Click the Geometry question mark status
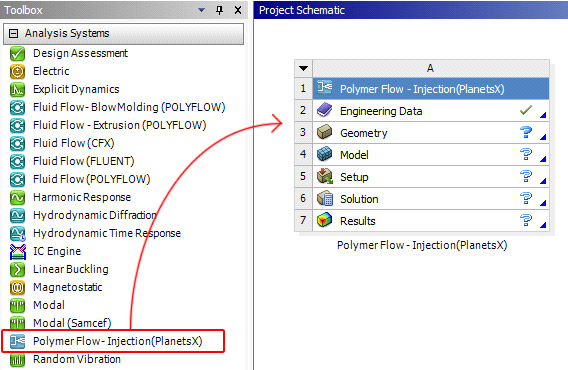Screen dimensions: 568x370 coord(526,132)
